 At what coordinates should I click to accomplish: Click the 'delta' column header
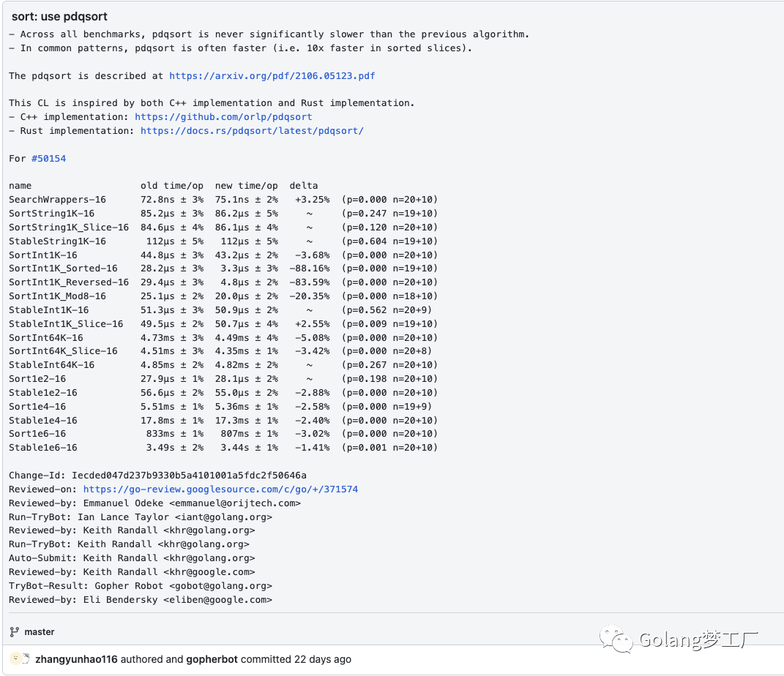tap(304, 186)
